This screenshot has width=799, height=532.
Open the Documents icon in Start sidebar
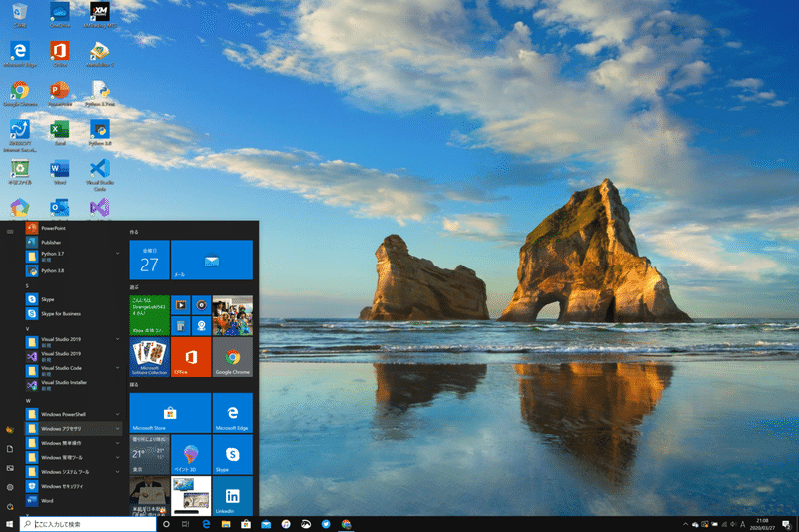[10, 449]
